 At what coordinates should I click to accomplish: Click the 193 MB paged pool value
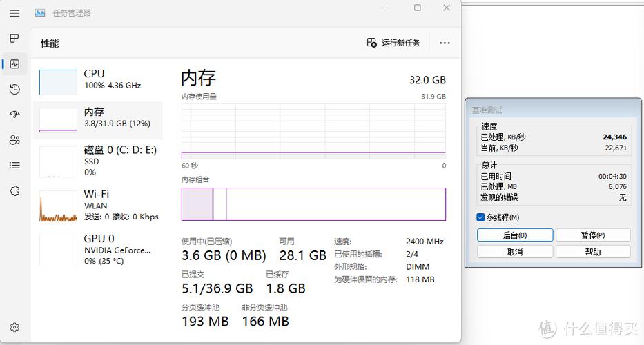coord(205,321)
